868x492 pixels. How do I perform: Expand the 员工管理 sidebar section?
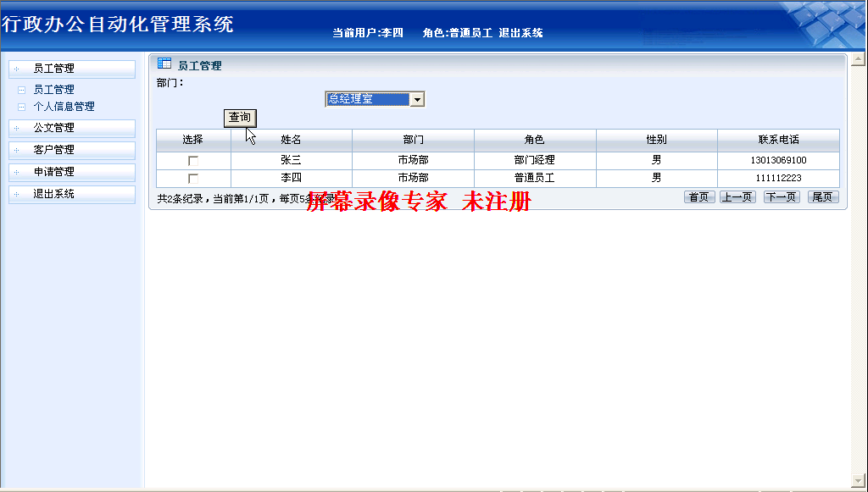click(72, 69)
